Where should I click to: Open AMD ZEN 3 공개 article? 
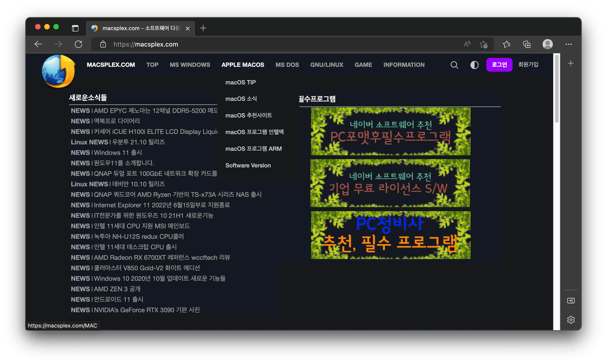point(117,289)
